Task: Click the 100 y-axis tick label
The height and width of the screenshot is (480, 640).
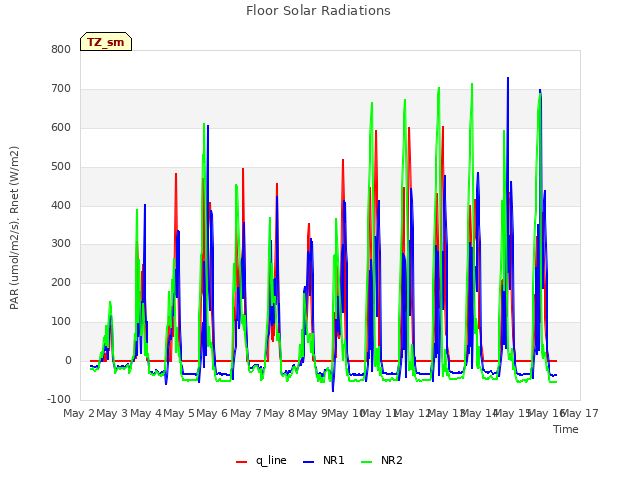Action: pyautogui.click(x=61, y=322)
